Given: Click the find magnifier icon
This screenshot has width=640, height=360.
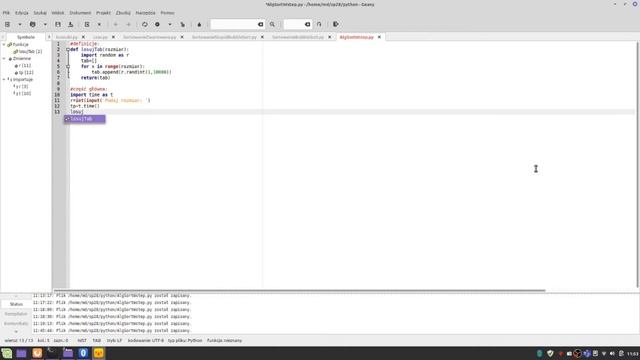Looking at the screenshot, I should pos(272,24).
